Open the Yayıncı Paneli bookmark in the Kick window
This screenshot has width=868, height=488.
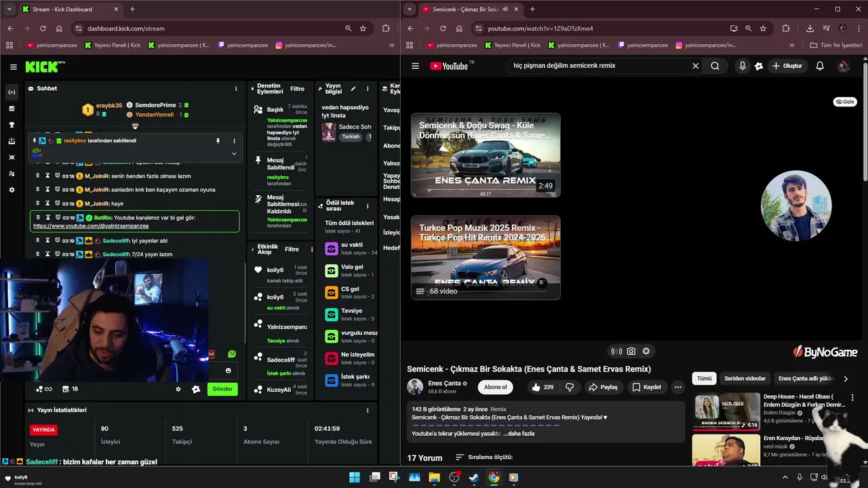point(113,45)
